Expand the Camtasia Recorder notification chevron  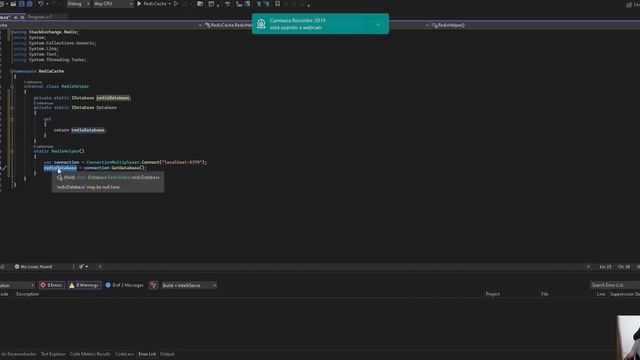378,25
